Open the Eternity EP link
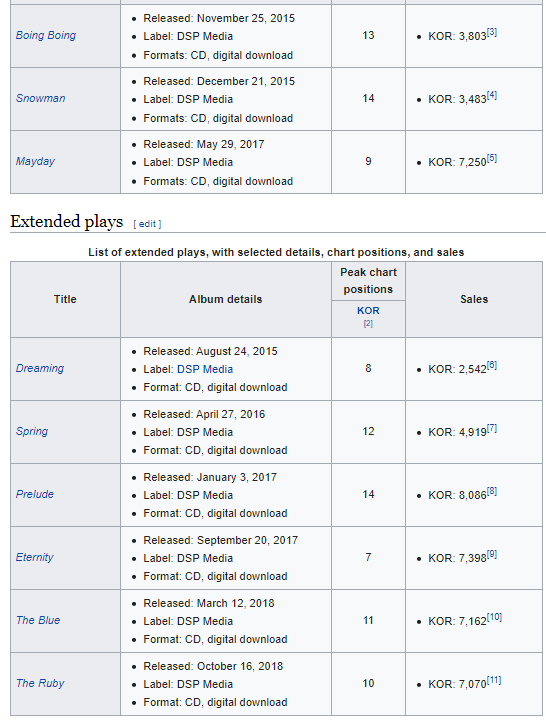The width and height of the screenshot is (546, 720). [x=35, y=557]
